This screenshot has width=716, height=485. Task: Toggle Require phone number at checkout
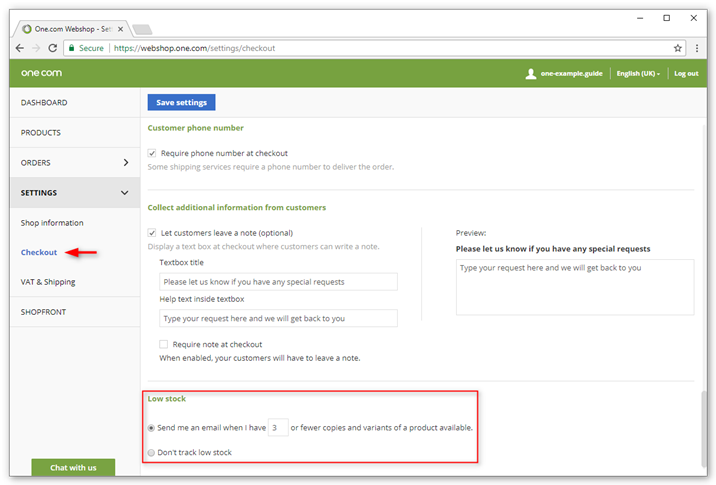pyautogui.click(x=152, y=153)
